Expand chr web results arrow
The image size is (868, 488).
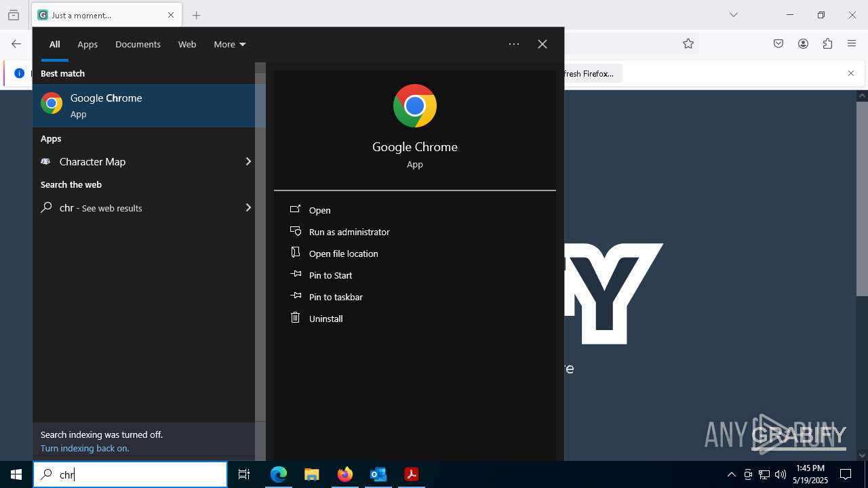[x=248, y=207]
